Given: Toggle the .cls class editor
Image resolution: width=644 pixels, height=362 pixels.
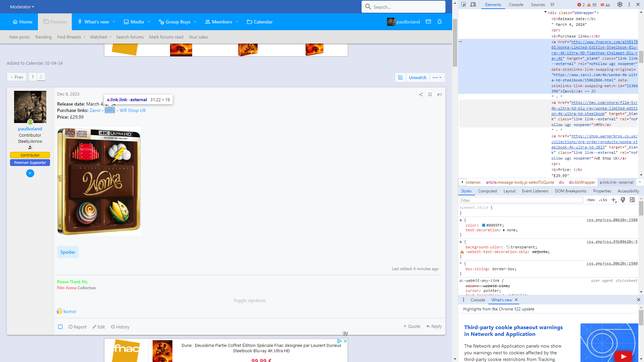Looking at the screenshot, I should pos(603,200).
